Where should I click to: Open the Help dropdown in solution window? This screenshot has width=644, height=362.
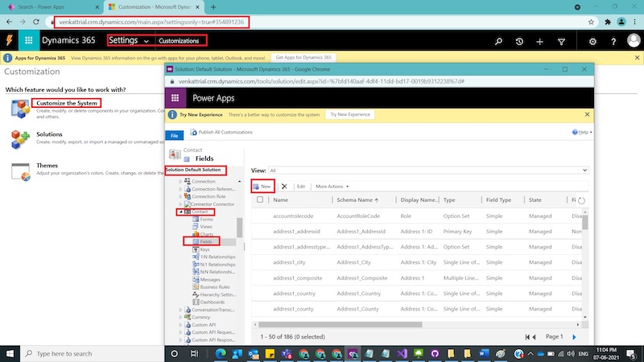[x=582, y=132]
